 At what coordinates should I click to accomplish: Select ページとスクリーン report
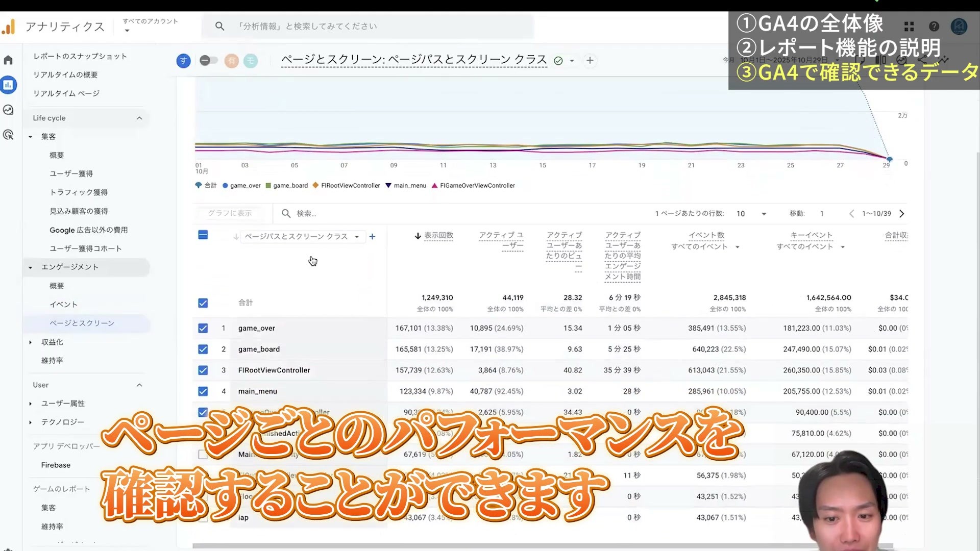click(x=82, y=323)
